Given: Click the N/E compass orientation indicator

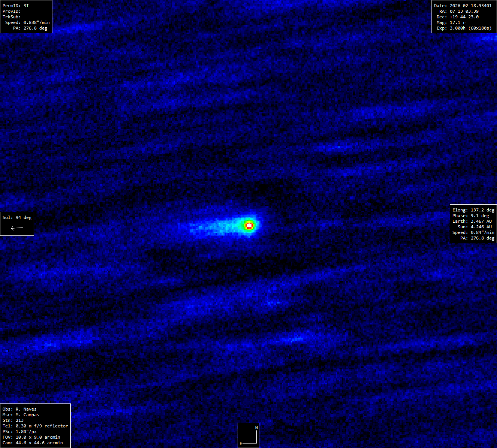Looking at the screenshot, I should point(248,435).
